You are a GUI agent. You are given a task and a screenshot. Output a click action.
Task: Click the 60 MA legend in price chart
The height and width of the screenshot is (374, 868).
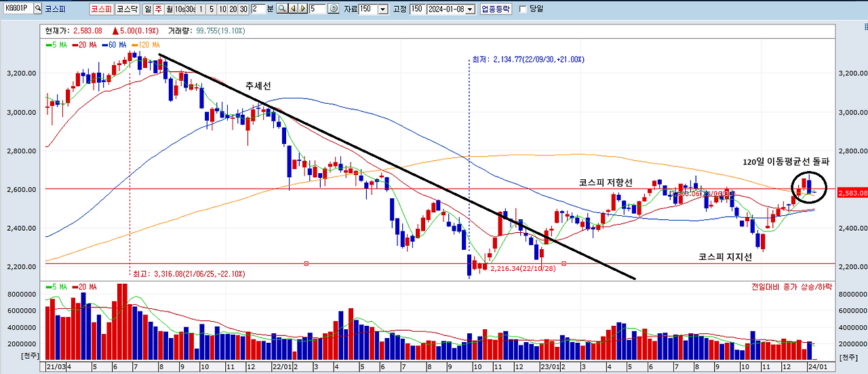(113, 45)
